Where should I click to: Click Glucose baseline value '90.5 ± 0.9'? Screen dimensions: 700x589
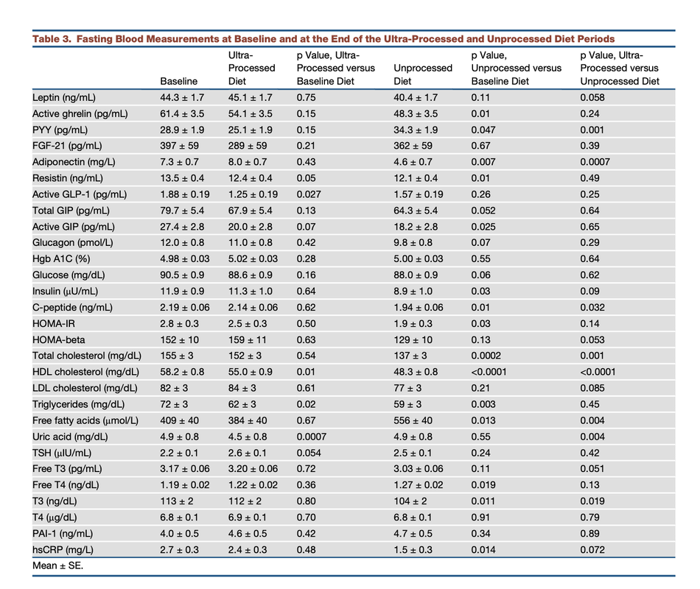182,275
